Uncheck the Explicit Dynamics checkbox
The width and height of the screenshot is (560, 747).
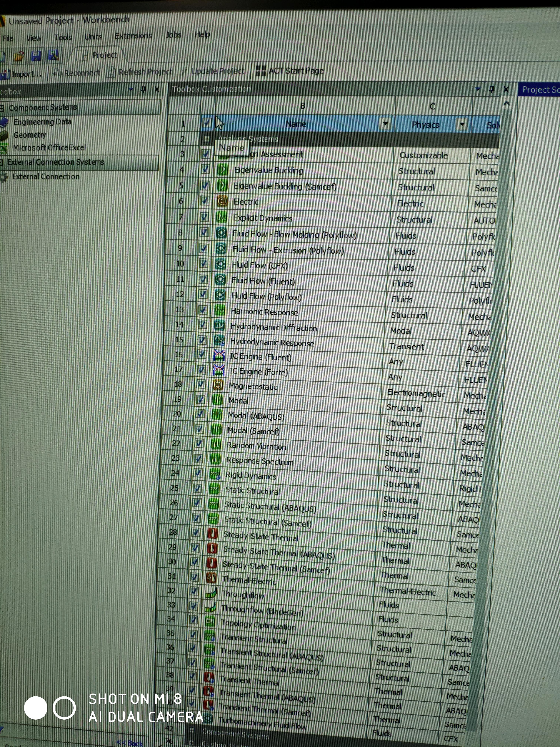tap(204, 217)
